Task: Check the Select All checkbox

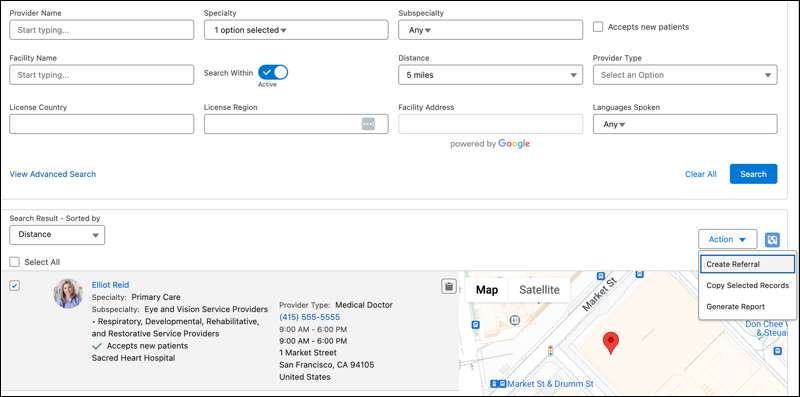Action: (15, 262)
